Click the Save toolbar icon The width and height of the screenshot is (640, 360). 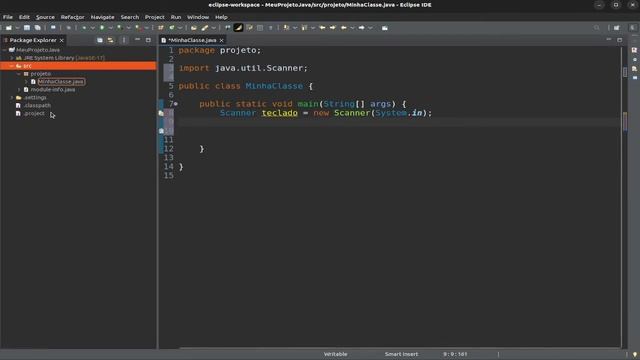(x=27, y=28)
